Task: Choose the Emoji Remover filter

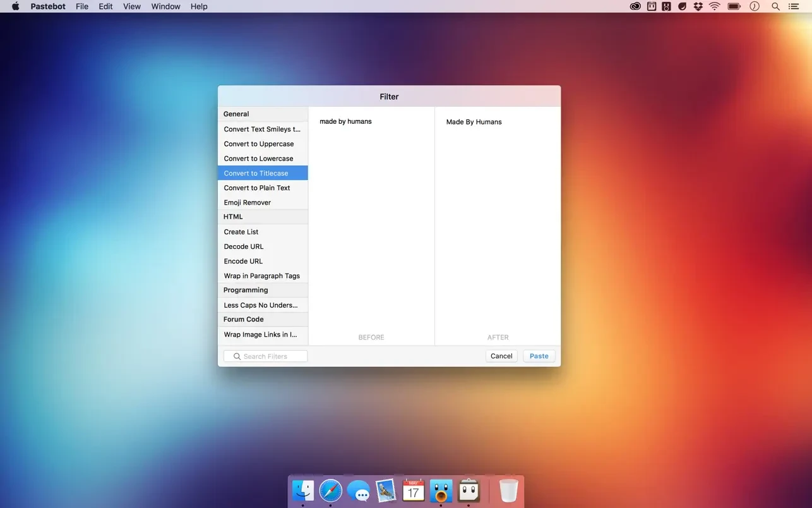Action: (248, 203)
